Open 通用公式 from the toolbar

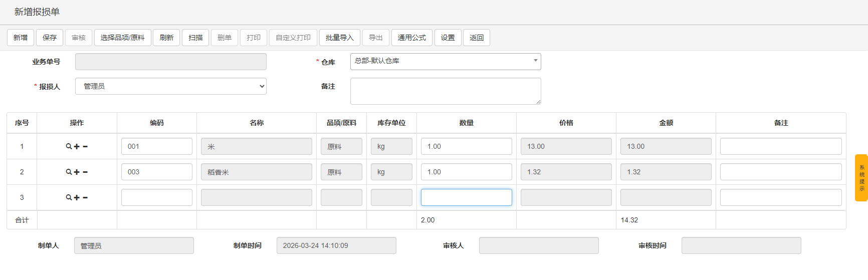[x=411, y=38]
